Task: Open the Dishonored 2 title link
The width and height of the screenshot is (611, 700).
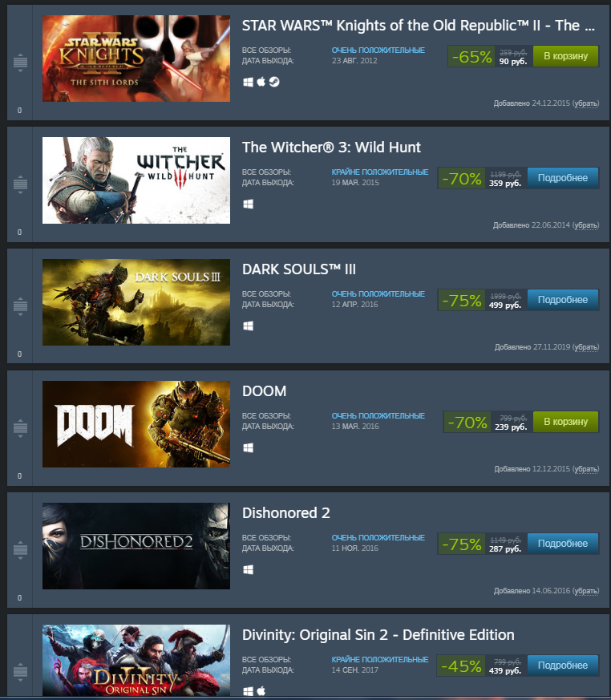Action: click(286, 513)
